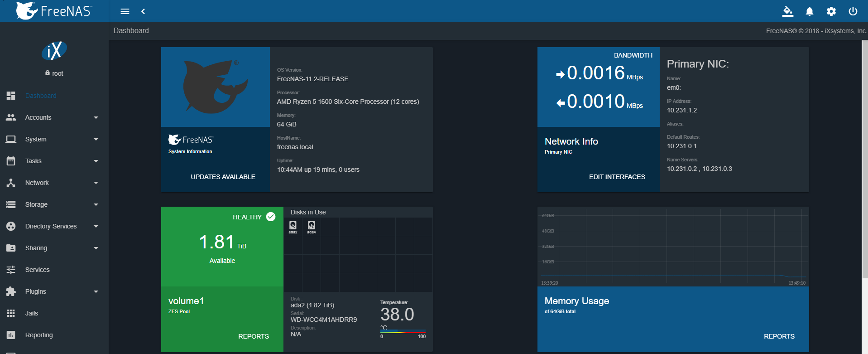Open the theme color picker icon
The height and width of the screenshot is (354, 868).
click(x=788, y=11)
